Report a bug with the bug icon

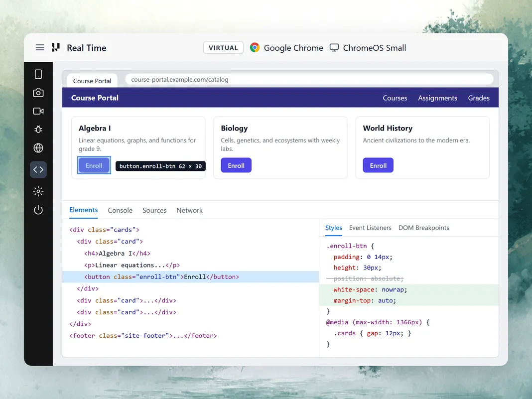(x=38, y=130)
